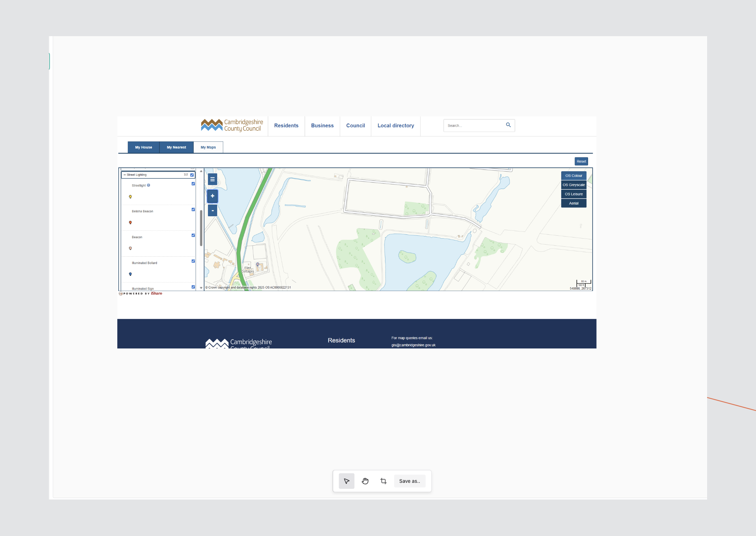Toggle the Illuminated Bollard checkbox
The image size is (756, 536).
tap(193, 261)
